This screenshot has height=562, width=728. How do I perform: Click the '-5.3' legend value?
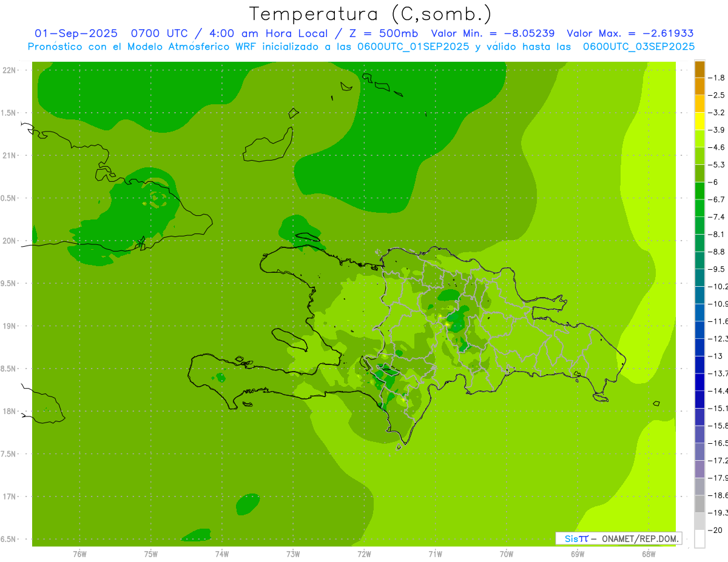(x=716, y=165)
